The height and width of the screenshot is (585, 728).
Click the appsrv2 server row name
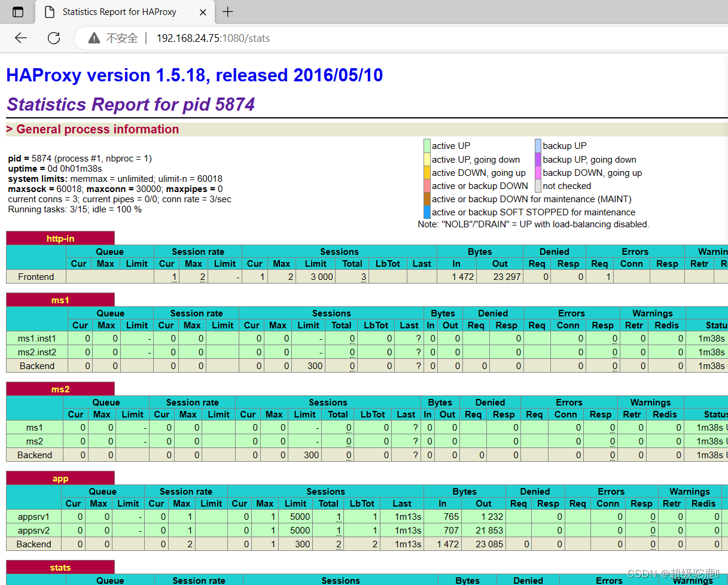pyautogui.click(x=34, y=531)
